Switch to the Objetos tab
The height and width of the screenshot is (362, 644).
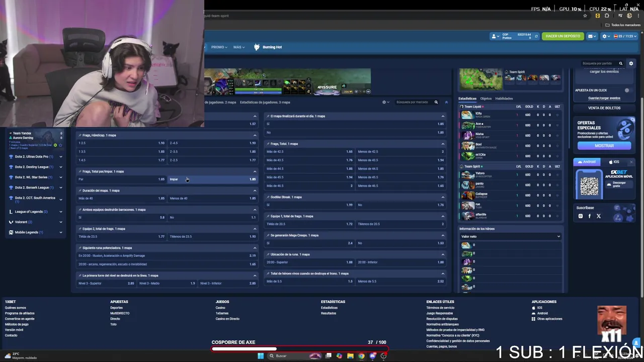point(486,99)
